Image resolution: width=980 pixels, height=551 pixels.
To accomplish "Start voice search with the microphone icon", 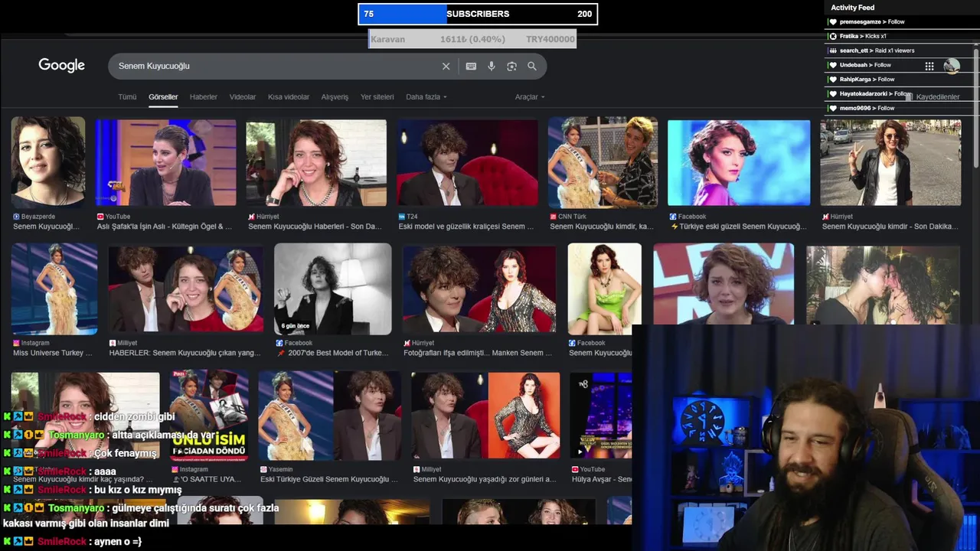I will coord(492,67).
